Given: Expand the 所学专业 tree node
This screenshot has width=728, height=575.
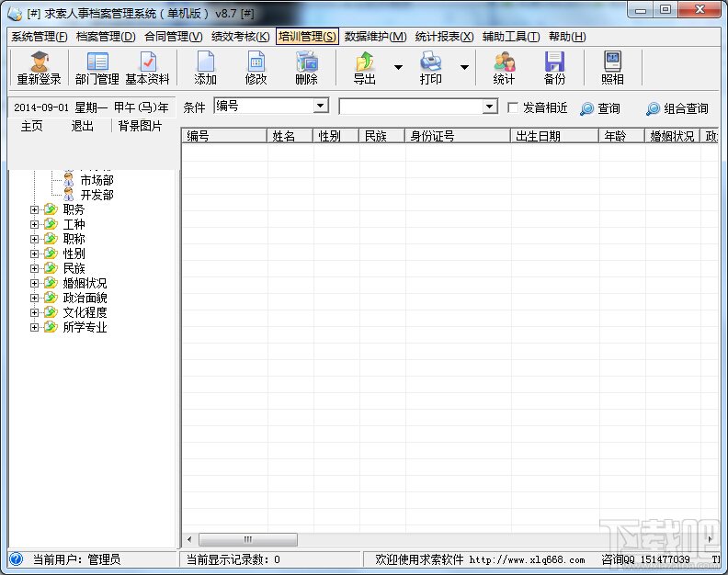Looking at the screenshot, I should 34,327.
